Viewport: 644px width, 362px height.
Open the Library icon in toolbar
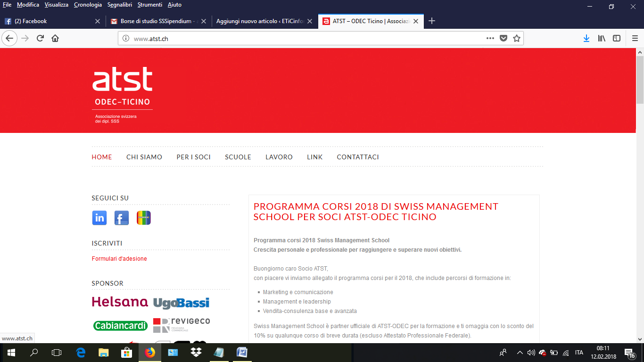602,38
